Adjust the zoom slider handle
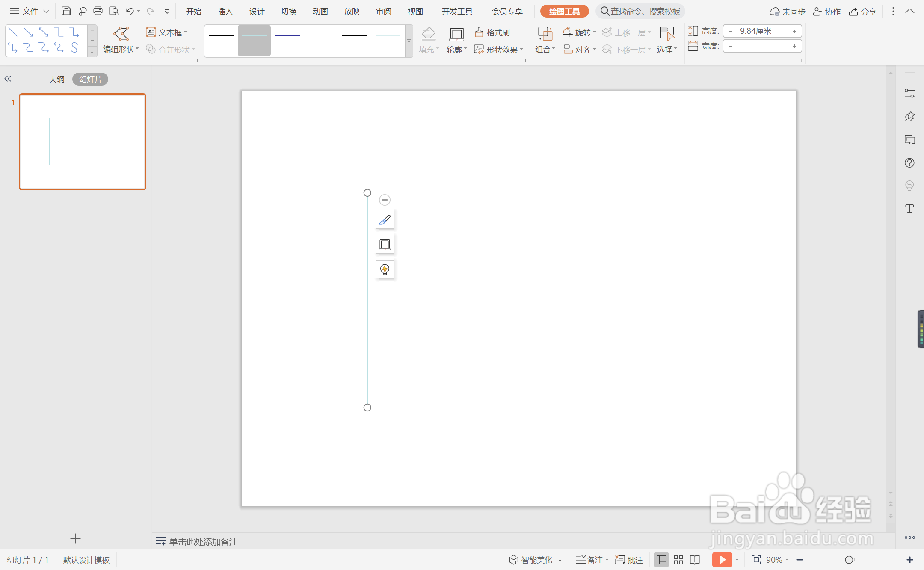This screenshot has height=570, width=924. 849,560
